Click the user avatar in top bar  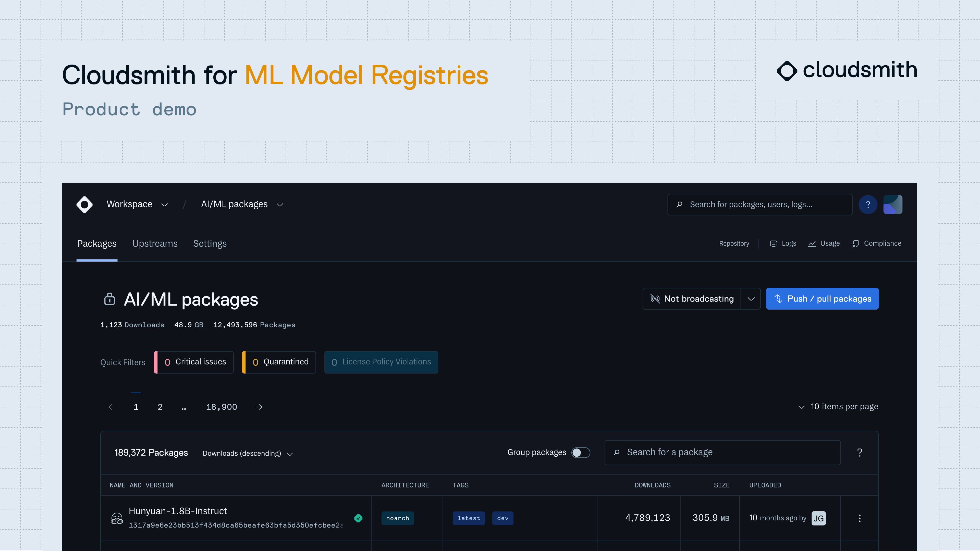892,205
